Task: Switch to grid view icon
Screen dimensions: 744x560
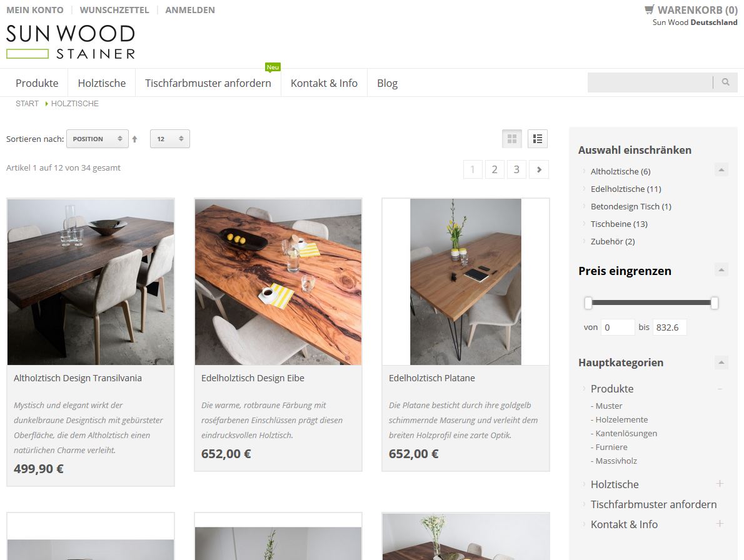Action: click(512, 139)
